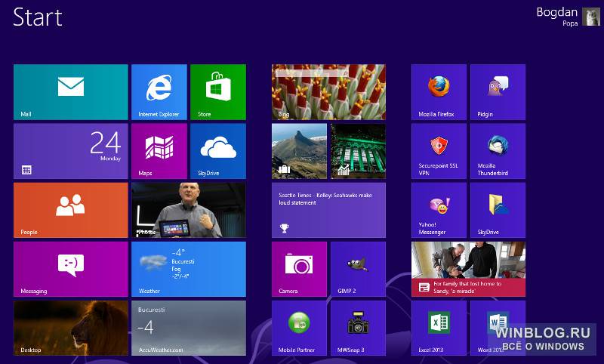The width and height of the screenshot is (604, 364).
Task: Click the Bogdan Popa user name
Action: click(x=557, y=17)
